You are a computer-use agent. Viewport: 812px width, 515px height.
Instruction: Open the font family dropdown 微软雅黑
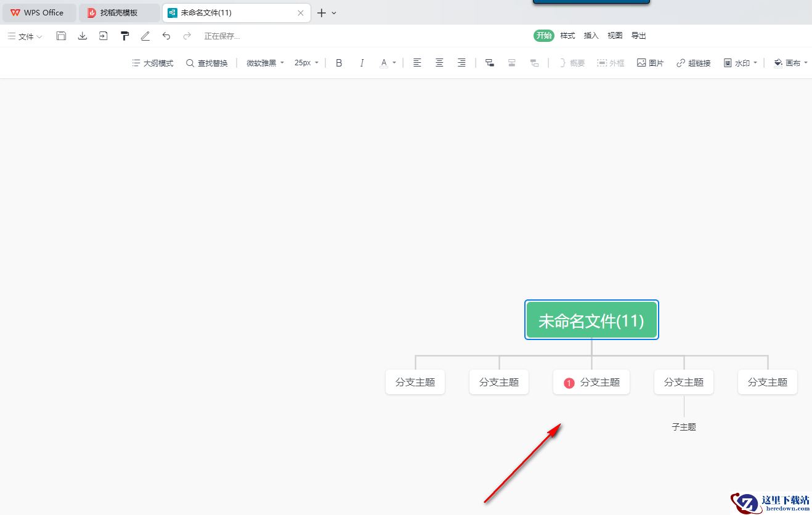266,63
